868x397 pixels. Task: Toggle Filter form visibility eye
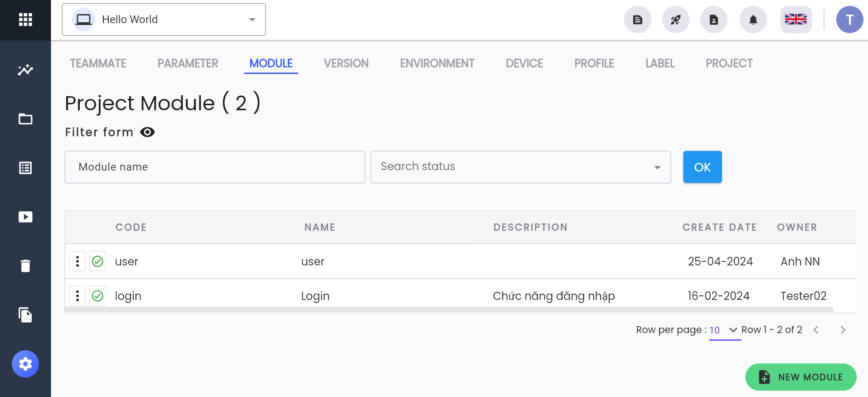147,132
